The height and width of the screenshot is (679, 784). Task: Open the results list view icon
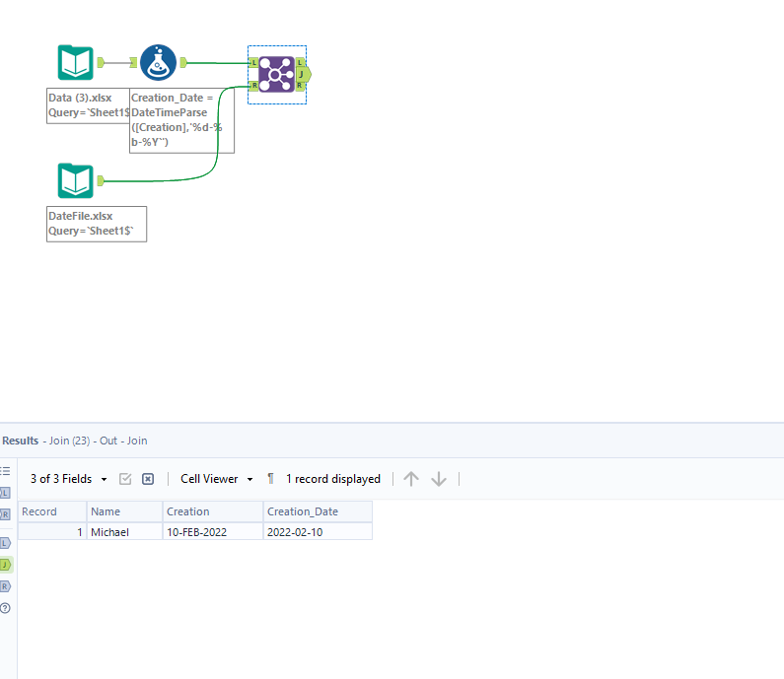(x=5, y=471)
